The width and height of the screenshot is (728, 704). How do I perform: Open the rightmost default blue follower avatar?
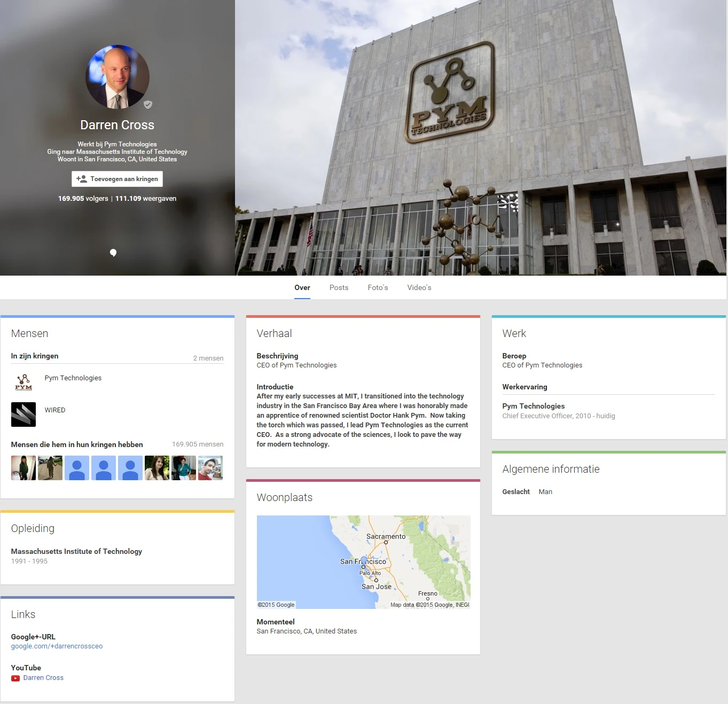(130, 468)
